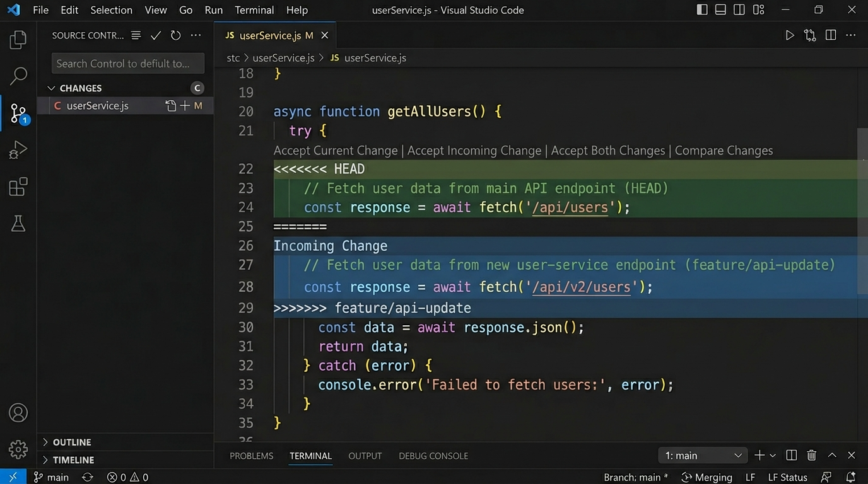Run the file with the play icon

(789, 35)
